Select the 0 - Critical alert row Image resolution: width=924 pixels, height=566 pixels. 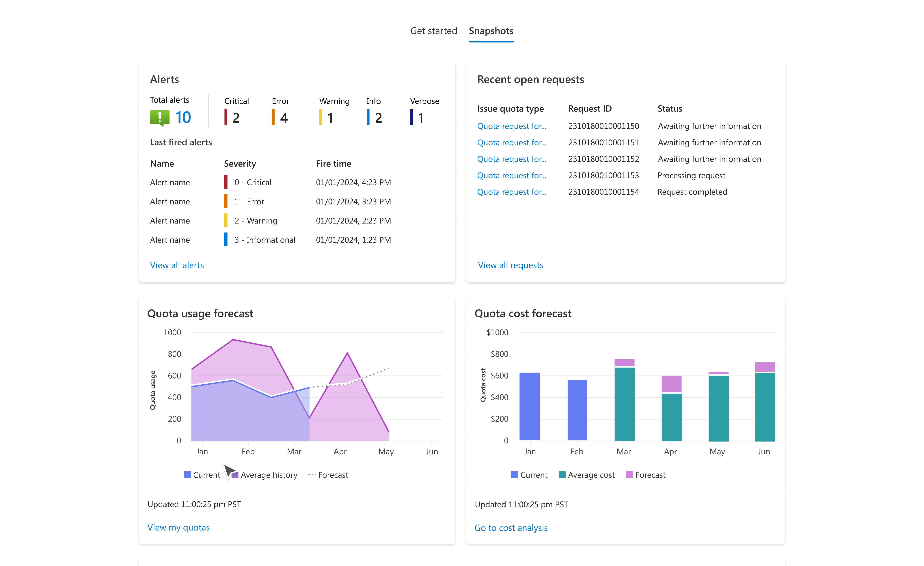253,182
